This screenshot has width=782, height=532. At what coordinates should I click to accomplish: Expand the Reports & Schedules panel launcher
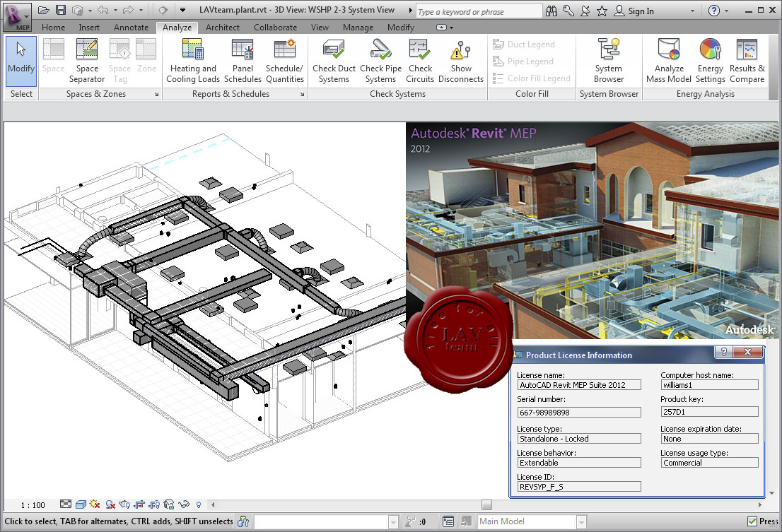click(302, 94)
